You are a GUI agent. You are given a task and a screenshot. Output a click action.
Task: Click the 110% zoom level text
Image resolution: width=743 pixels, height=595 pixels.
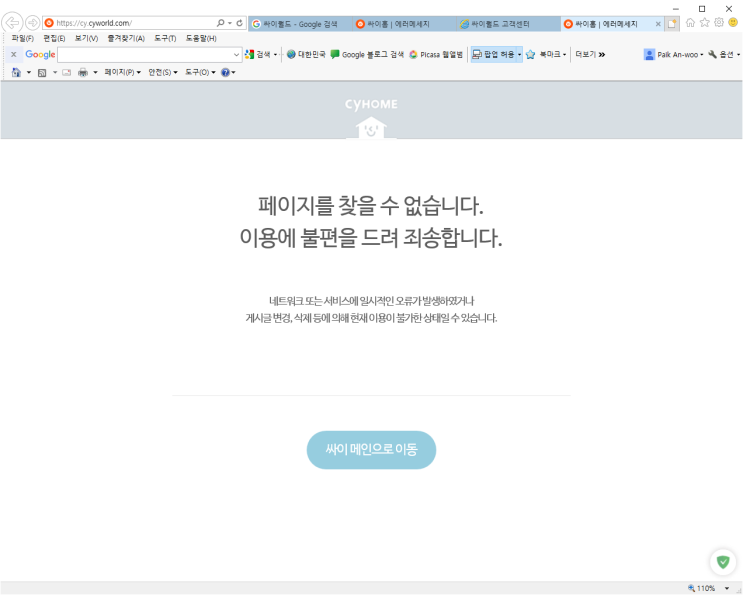point(706,588)
